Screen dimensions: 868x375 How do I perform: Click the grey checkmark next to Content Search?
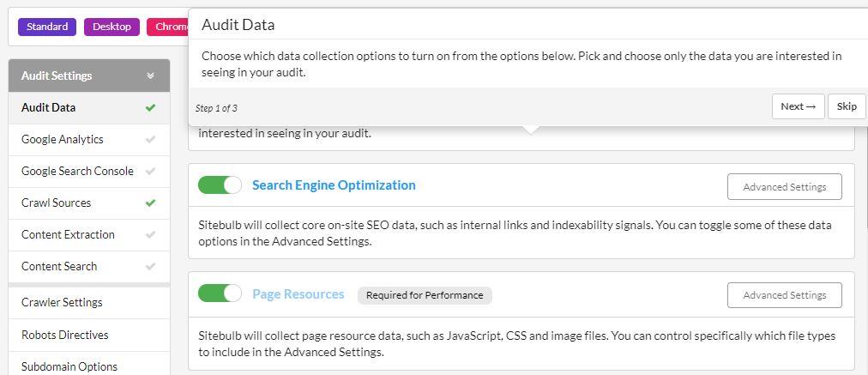[x=150, y=266]
